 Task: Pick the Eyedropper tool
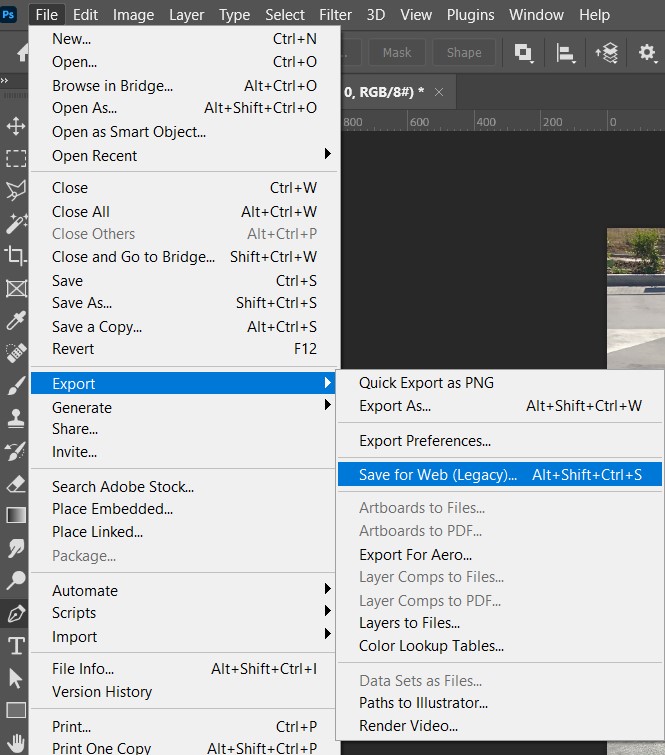click(15, 320)
